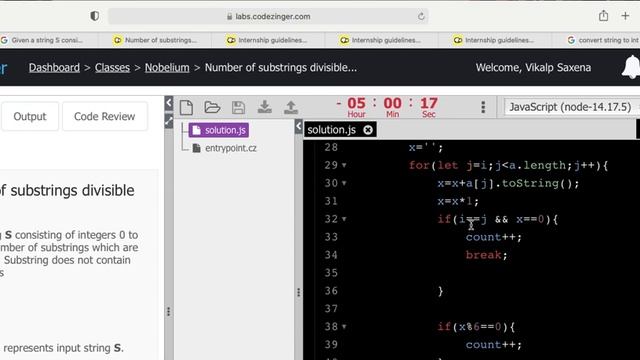Image resolution: width=640 pixels, height=360 pixels.
Task: Fold code at line 30 arrow
Action: (344, 183)
